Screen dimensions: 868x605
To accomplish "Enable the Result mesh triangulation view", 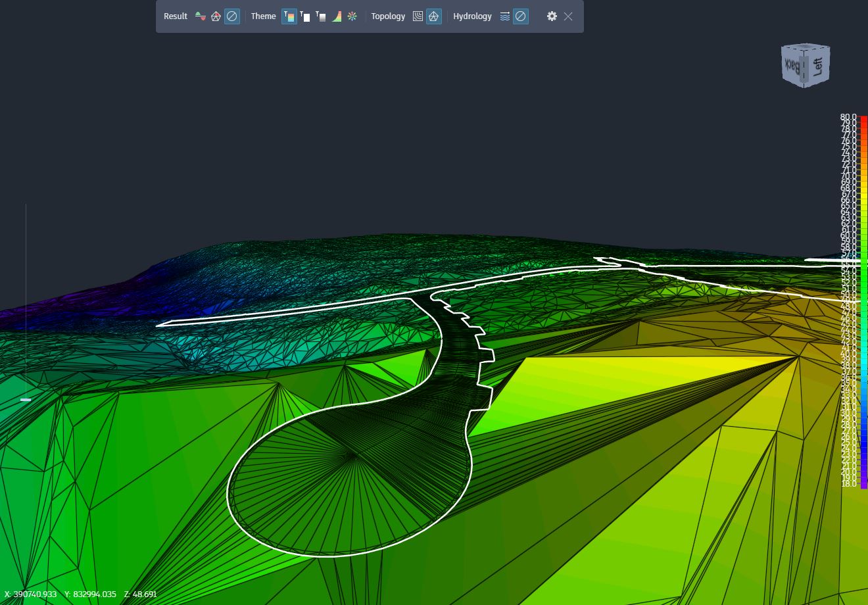I will (216, 16).
